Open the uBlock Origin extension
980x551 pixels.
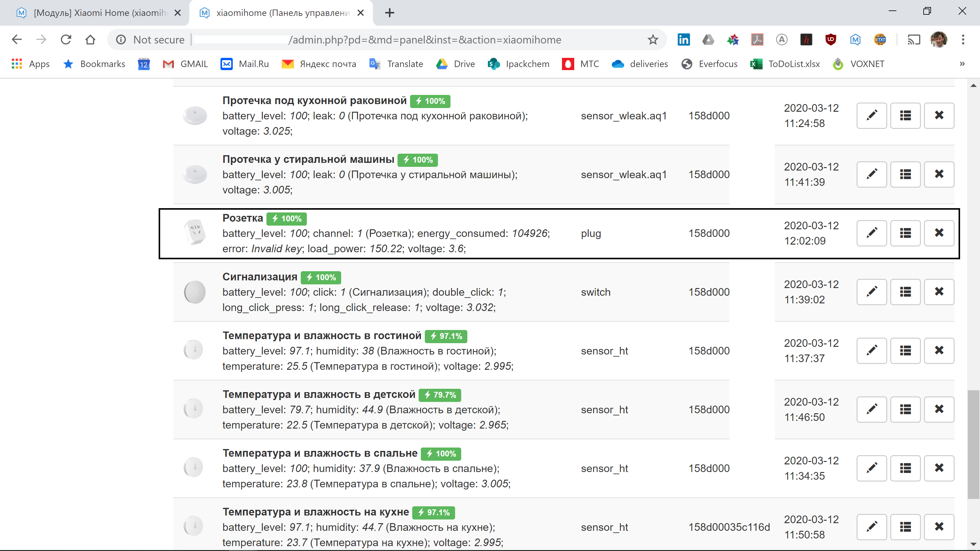[831, 39]
